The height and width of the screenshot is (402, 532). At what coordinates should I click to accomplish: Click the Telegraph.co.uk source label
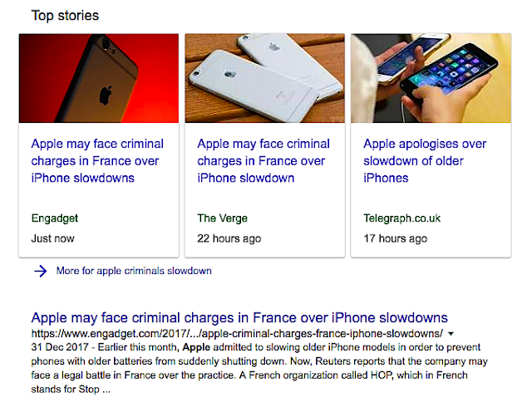pos(401,218)
